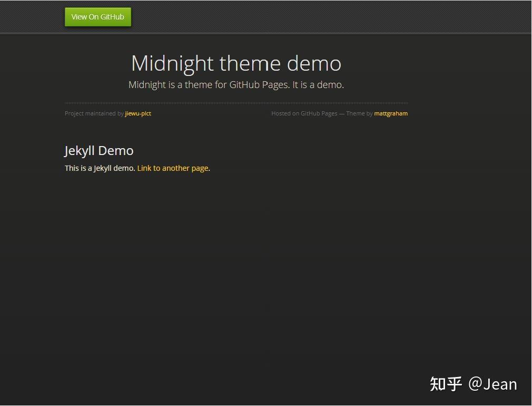Click the Project maintained by caption text
Screen dimensions: 532x406
tap(94, 113)
